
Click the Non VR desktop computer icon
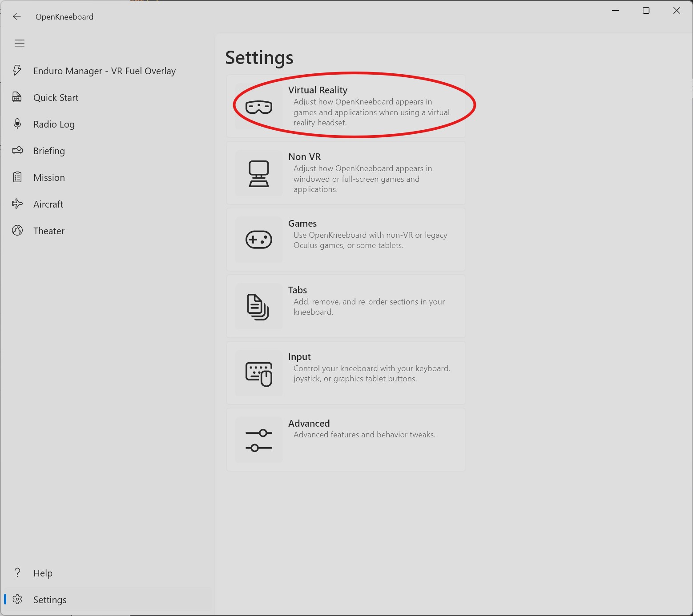[x=259, y=173]
